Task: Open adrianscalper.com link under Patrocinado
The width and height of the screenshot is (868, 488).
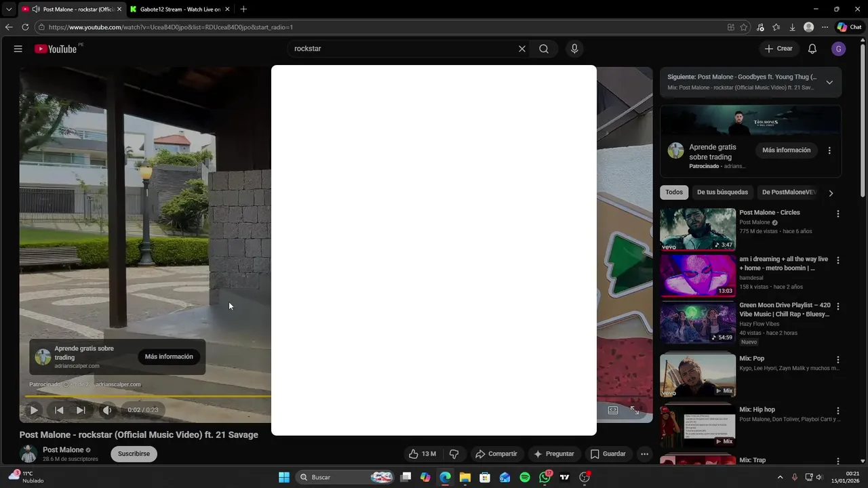Action: (118, 384)
